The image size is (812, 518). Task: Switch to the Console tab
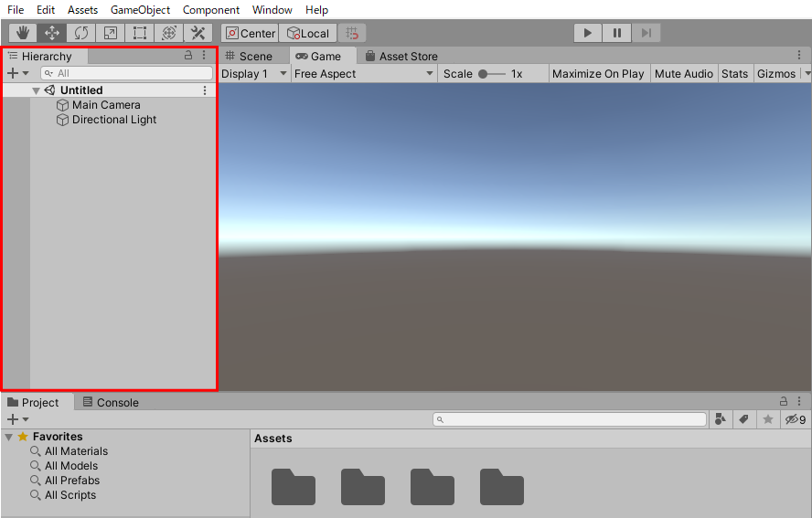coord(111,402)
